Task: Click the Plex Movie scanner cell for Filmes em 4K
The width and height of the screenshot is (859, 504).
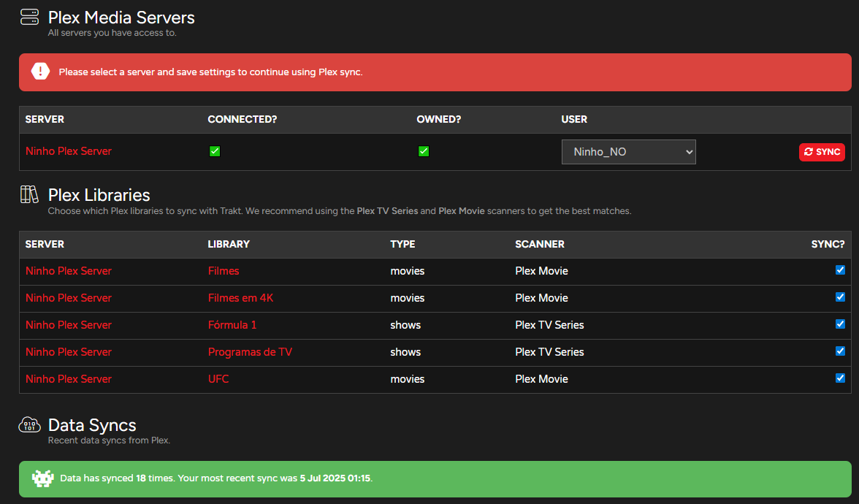Action: [541, 298]
